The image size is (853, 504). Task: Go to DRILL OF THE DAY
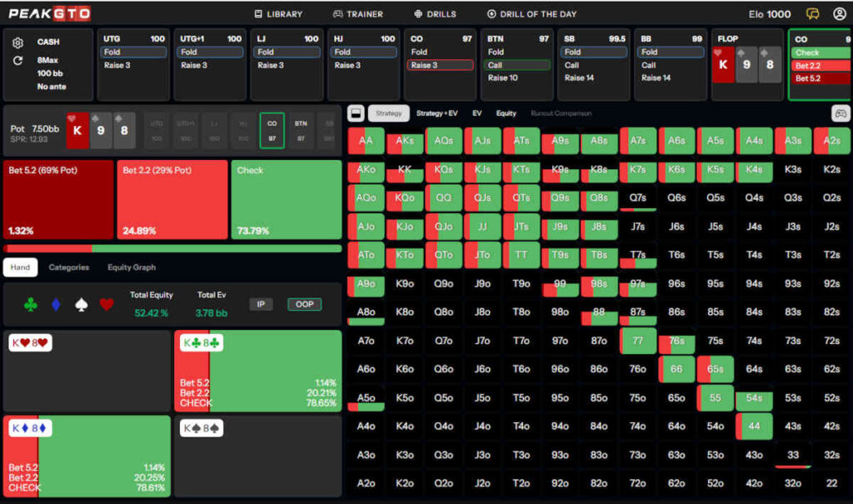coord(533,14)
